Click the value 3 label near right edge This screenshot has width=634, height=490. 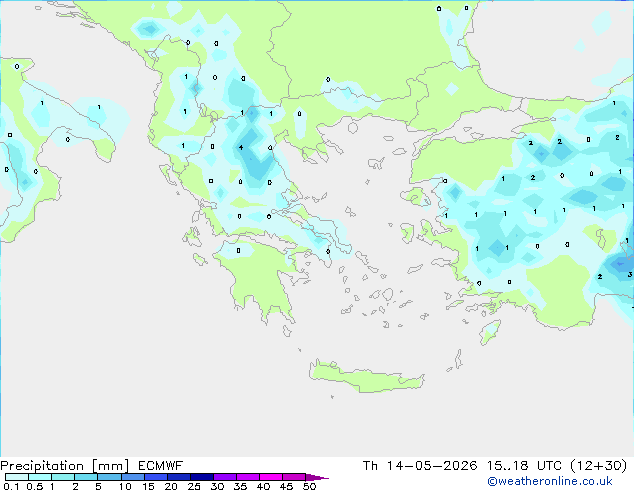point(630,275)
